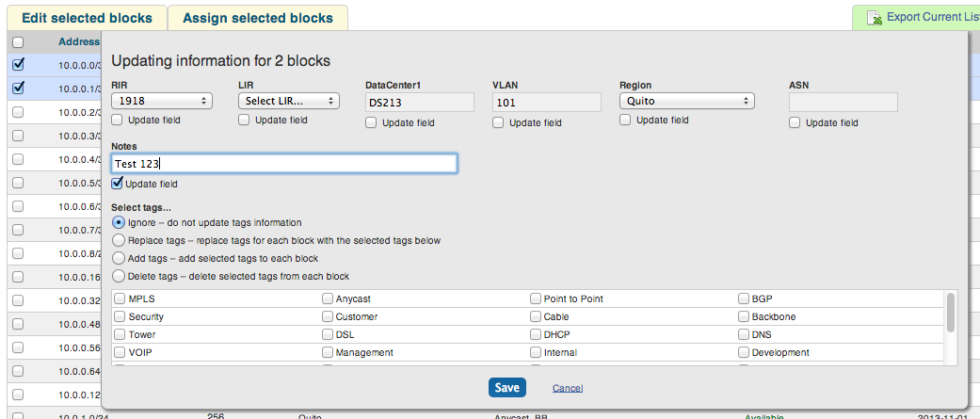Choose Add tags radio option
980x419 pixels.
point(119,258)
